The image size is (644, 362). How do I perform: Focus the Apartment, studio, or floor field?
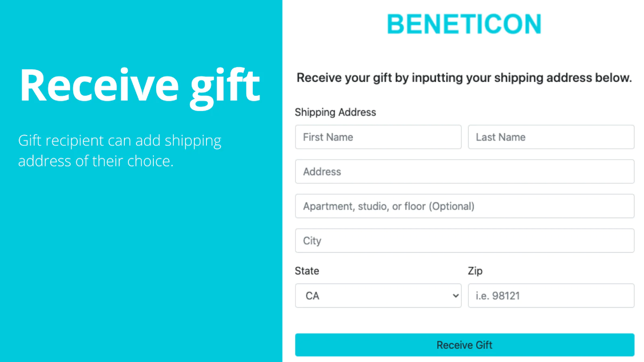[464, 206]
